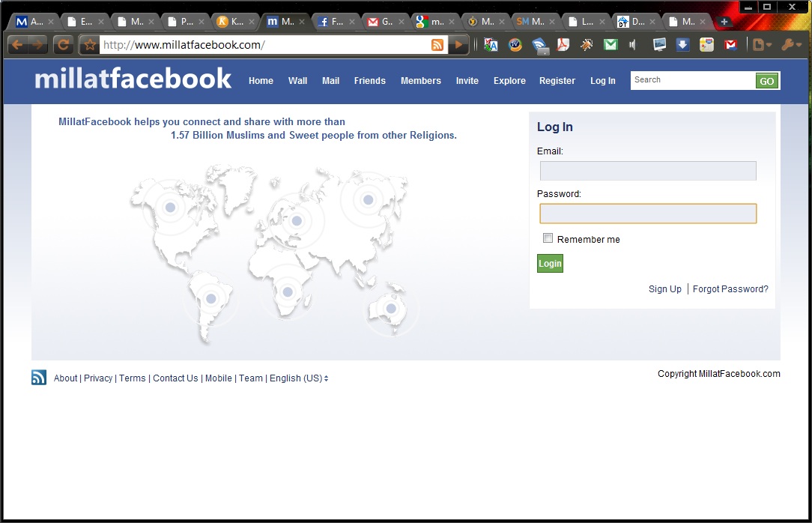The height and width of the screenshot is (523, 812).
Task: Click the browser back arrow button
Action: tap(17, 45)
